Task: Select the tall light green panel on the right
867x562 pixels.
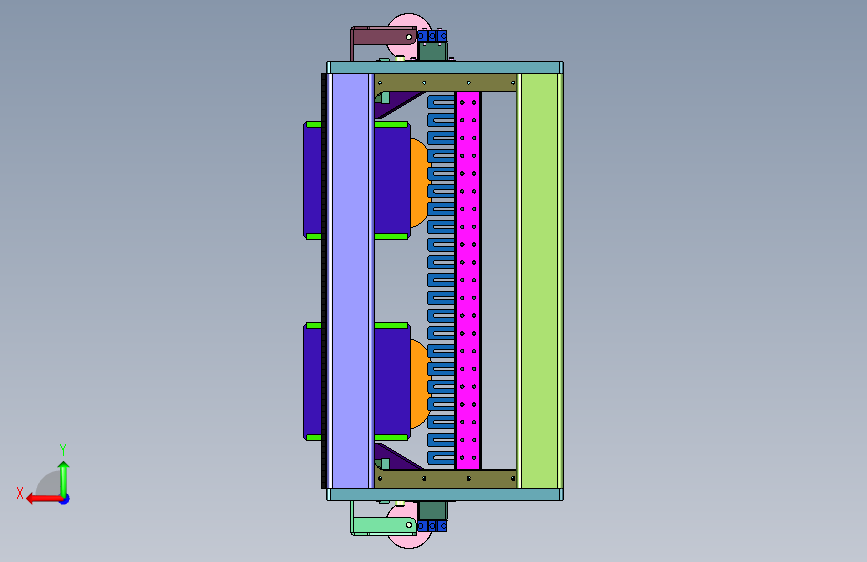Action: 540,281
